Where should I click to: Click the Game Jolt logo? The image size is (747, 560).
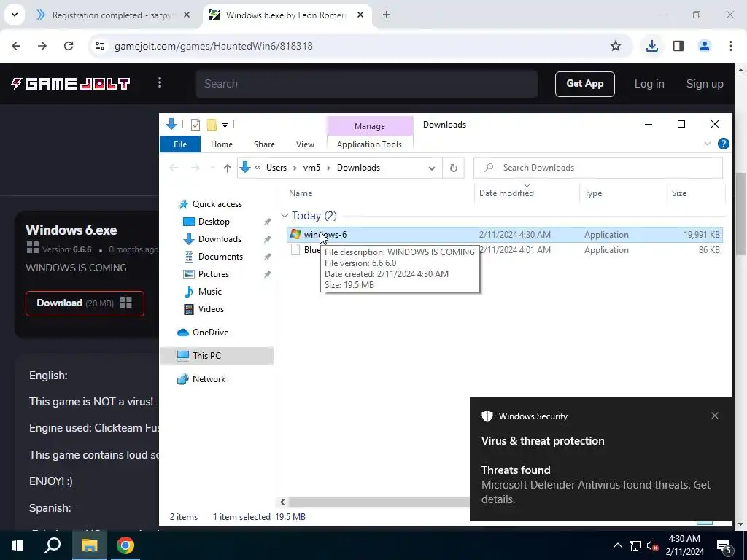pos(71,84)
